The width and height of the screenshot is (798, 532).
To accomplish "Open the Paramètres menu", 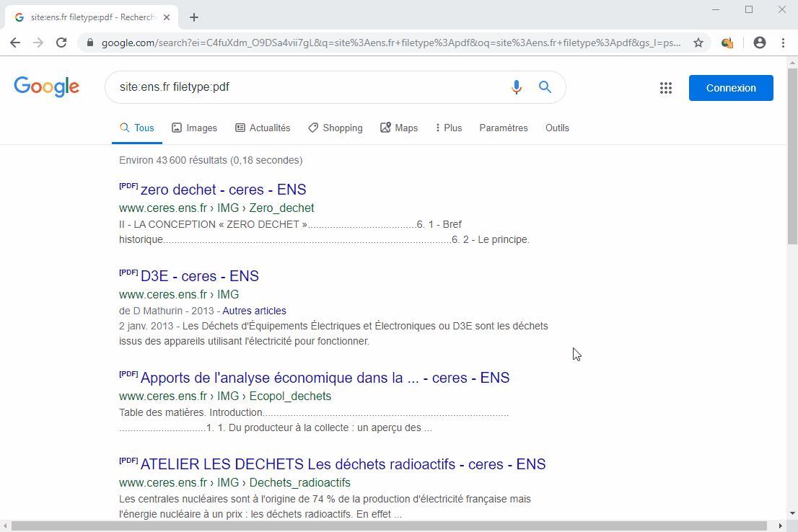I will tap(504, 128).
